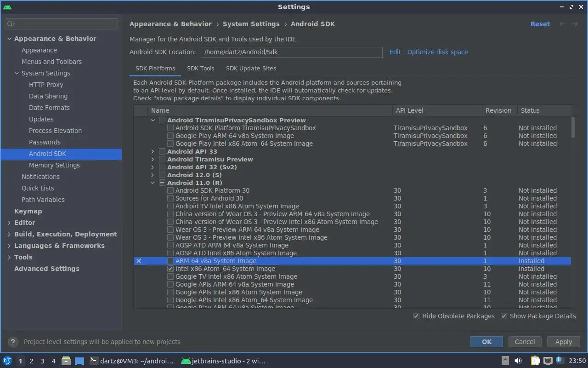
Task: Expand Build, Execution, Deployment section
Action: (9, 234)
